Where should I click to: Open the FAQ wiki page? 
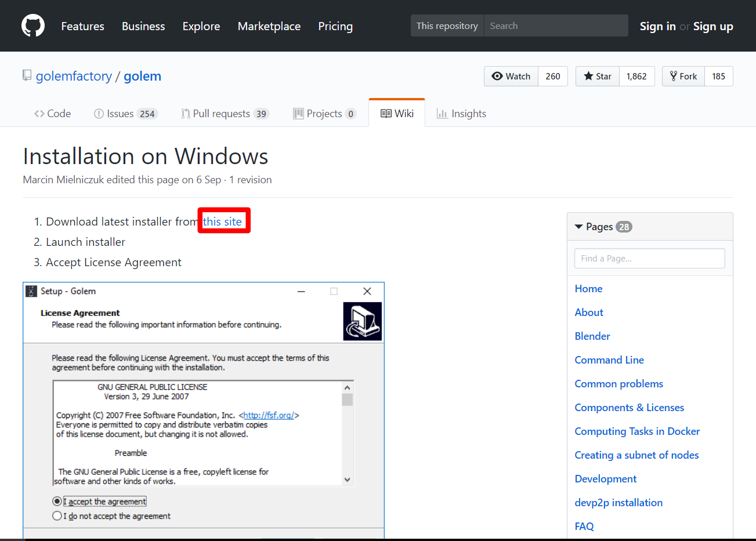tap(584, 527)
